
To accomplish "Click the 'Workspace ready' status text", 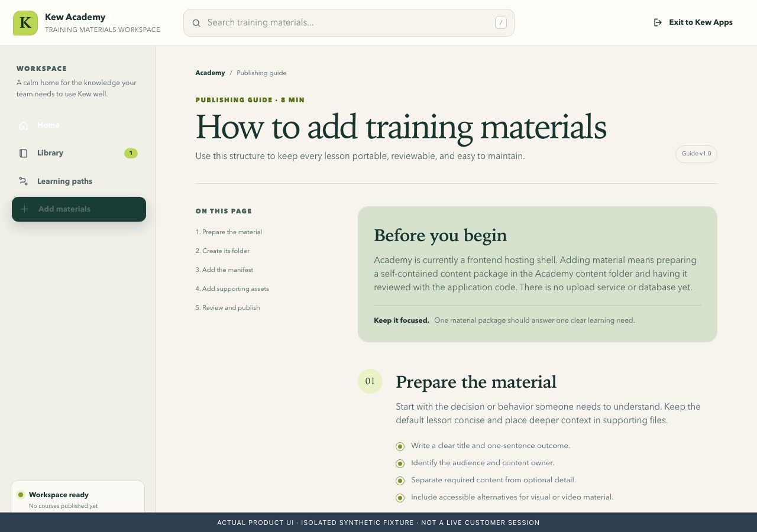I will pos(59,495).
